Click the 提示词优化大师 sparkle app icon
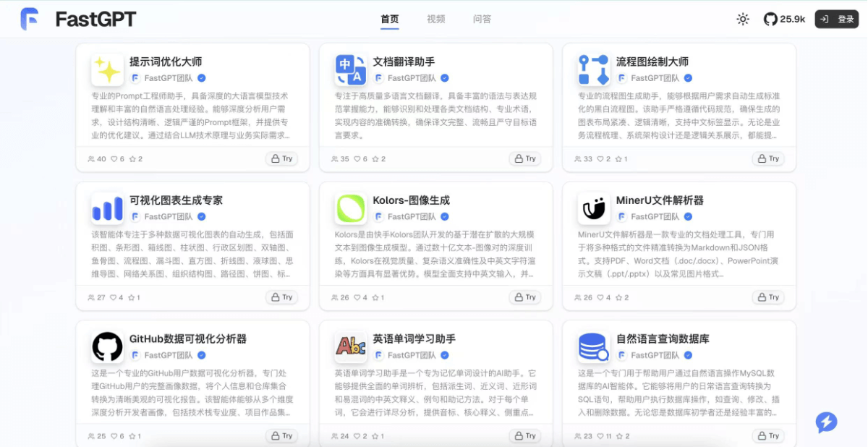Screen dimensions: 868x447 click(x=107, y=67)
